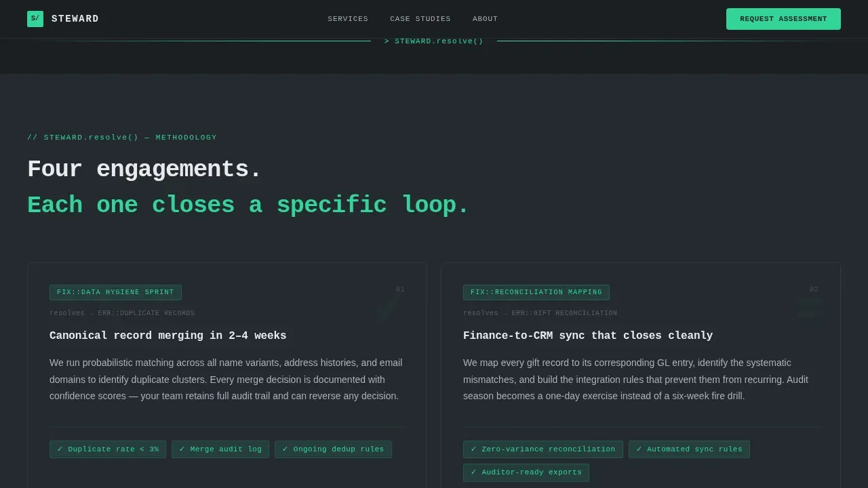Click the STEWARD brand name
Screen dimensions: 868x488
(x=75, y=19)
